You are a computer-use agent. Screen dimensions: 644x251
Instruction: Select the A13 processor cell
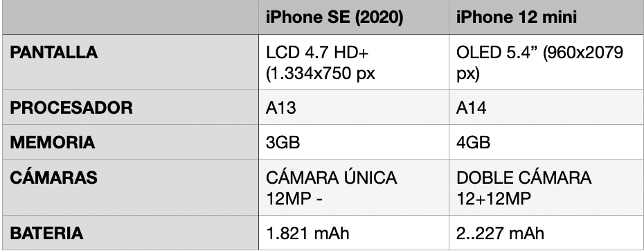coord(354,107)
